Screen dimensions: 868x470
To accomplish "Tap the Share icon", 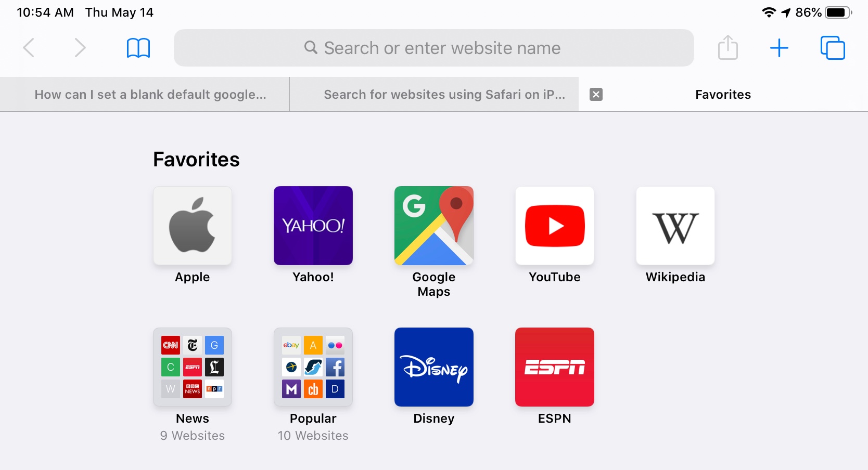I will [x=727, y=47].
